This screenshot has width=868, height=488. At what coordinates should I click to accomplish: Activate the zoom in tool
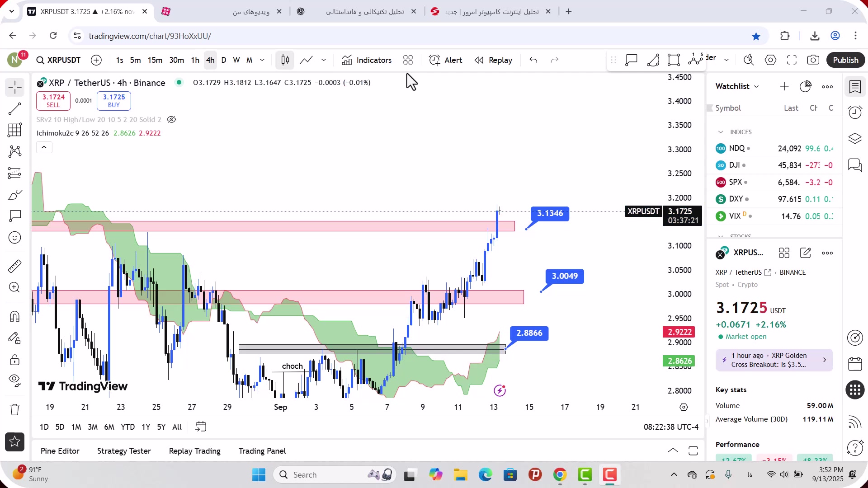click(x=15, y=287)
